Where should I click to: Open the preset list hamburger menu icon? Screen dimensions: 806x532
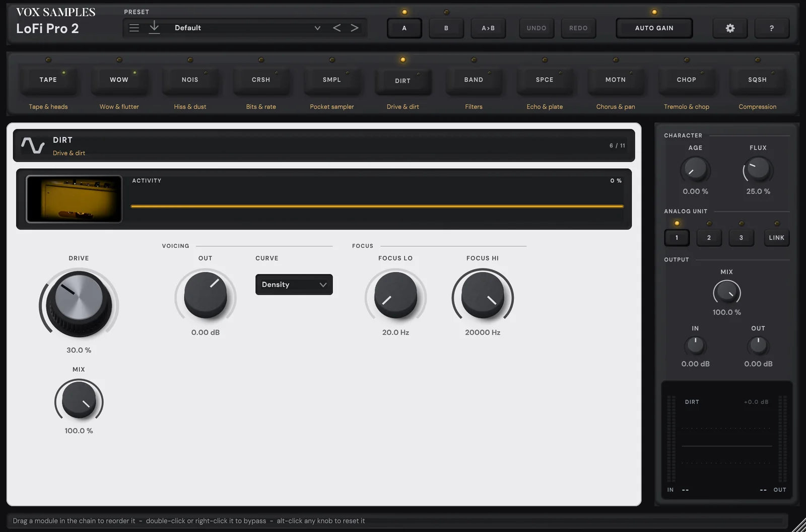coord(134,28)
